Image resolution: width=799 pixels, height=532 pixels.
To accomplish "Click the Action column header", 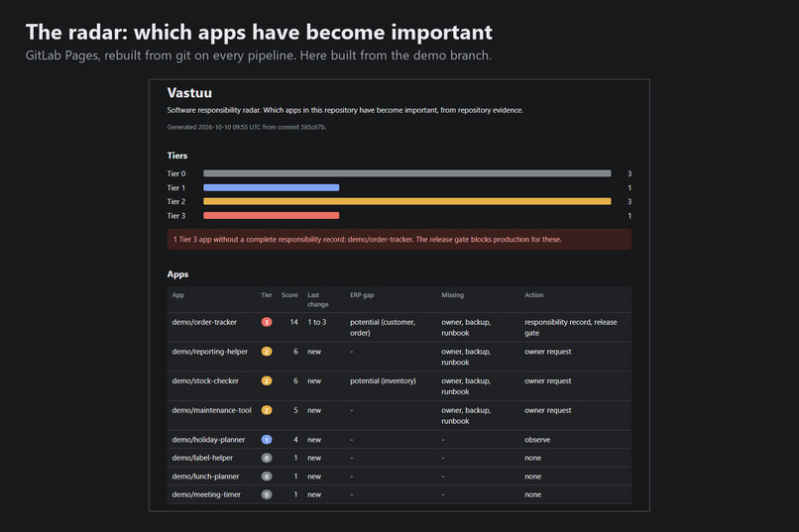I will click(x=534, y=295).
